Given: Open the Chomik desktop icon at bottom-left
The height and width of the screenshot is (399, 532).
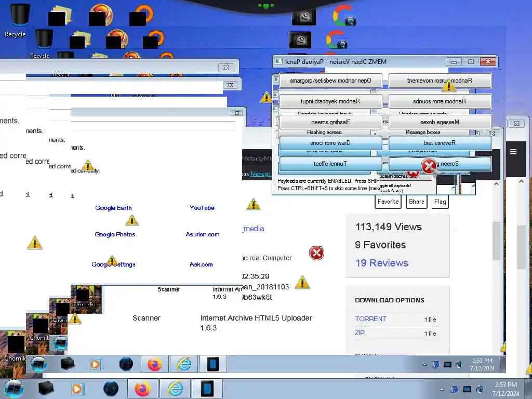Looking at the screenshot, I should click(15, 346).
